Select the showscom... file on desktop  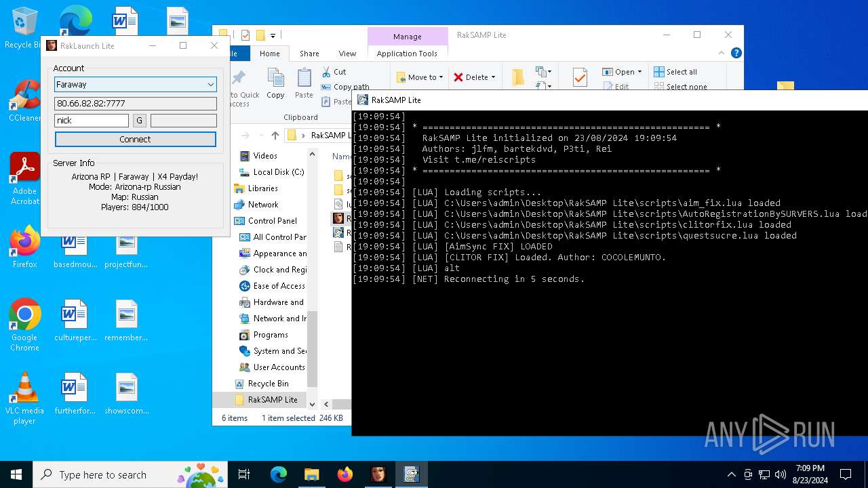coord(126,394)
